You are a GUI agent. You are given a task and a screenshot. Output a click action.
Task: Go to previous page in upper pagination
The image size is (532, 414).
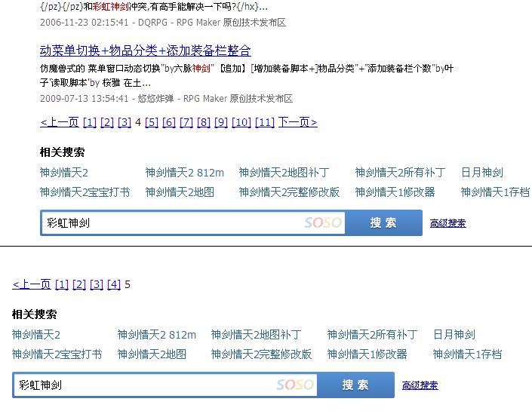pos(60,122)
